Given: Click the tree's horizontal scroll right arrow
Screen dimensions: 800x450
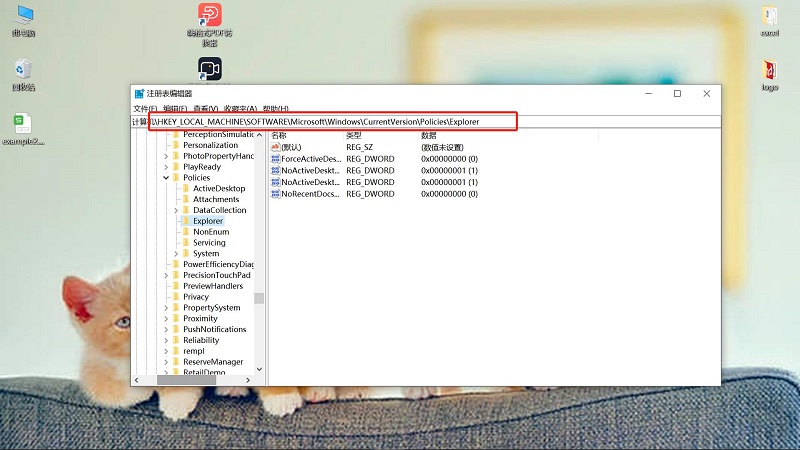Looking at the screenshot, I should [248, 380].
